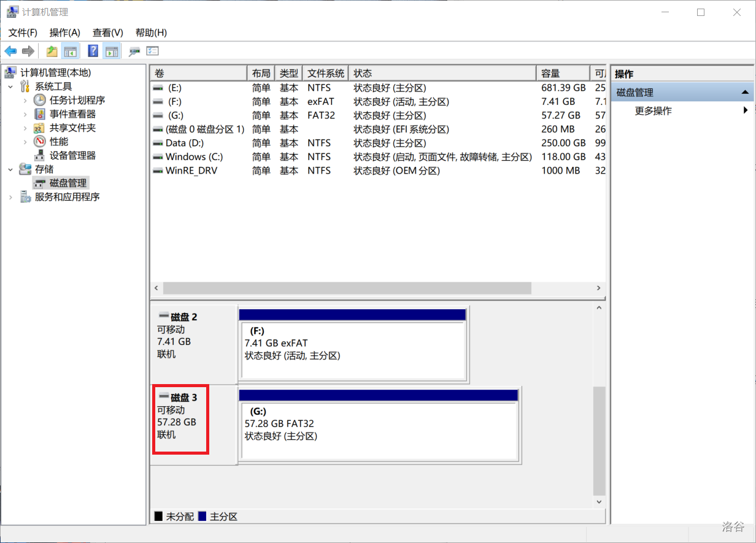
Task: Sort volumes by 文件系统 column header
Action: [326, 74]
